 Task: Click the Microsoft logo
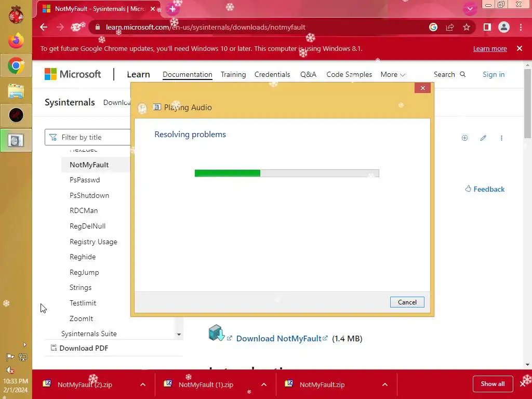point(73,74)
